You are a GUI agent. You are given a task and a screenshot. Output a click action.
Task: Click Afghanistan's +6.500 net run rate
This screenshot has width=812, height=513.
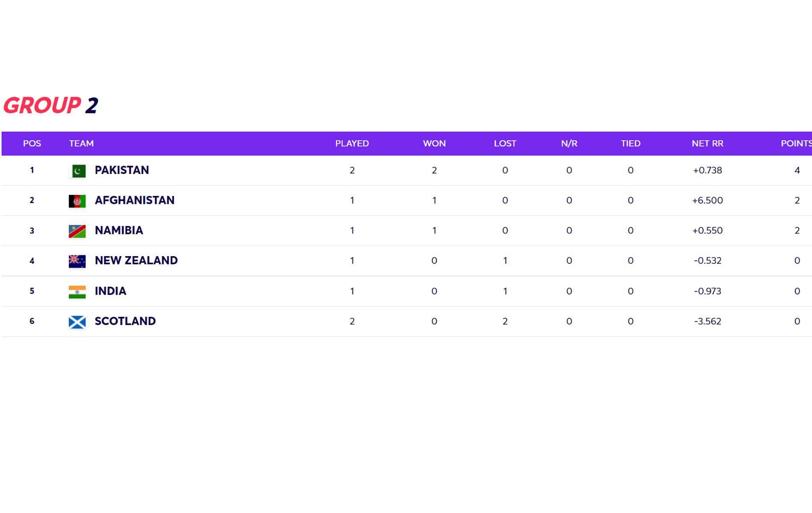pos(707,200)
